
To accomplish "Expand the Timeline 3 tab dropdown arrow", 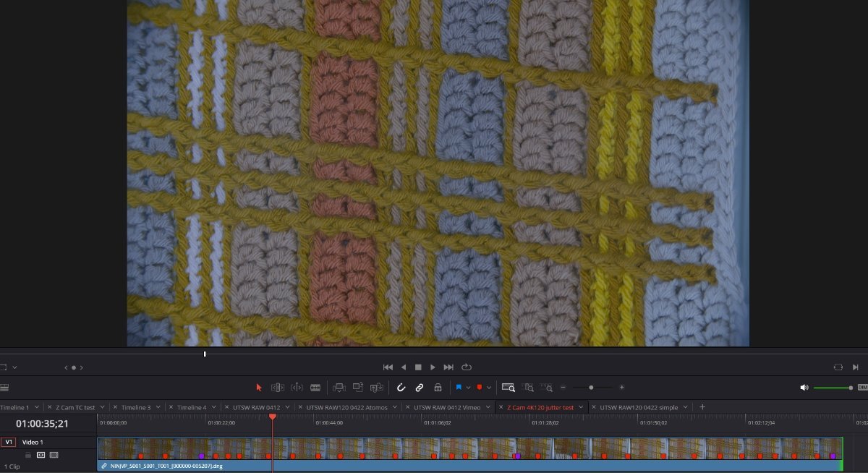I will [x=158, y=408].
